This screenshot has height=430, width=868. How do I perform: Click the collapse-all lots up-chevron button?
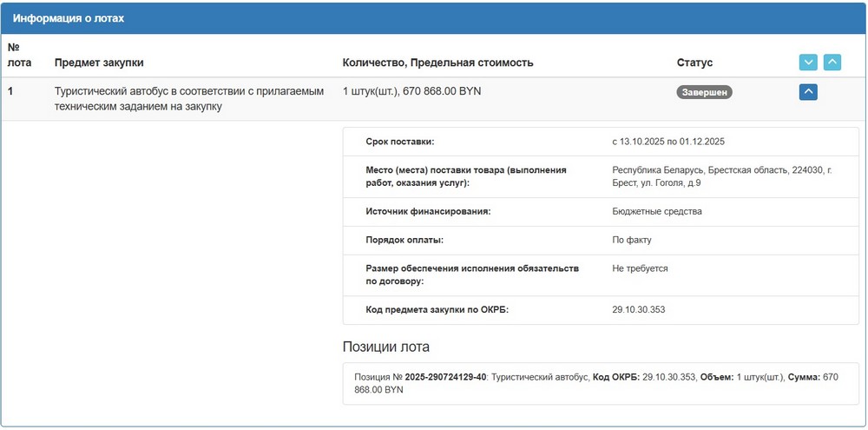pyautogui.click(x=832, y=63)
